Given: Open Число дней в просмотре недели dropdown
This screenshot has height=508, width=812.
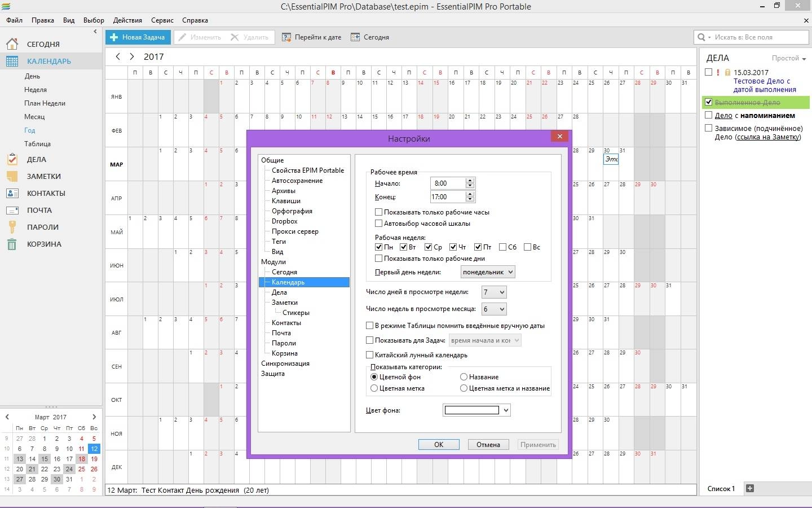Looking at the screenshot, I should [494, 292].
